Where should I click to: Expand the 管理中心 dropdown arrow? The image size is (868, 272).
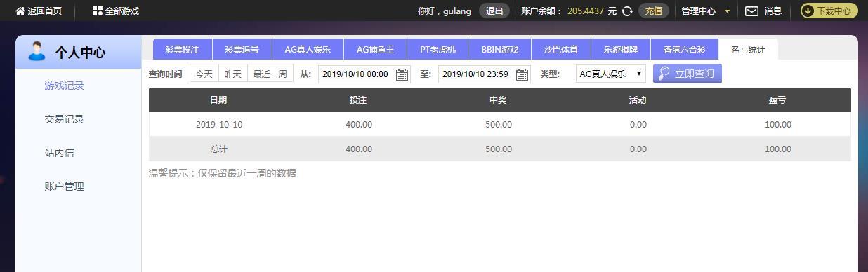pos(727,11)
